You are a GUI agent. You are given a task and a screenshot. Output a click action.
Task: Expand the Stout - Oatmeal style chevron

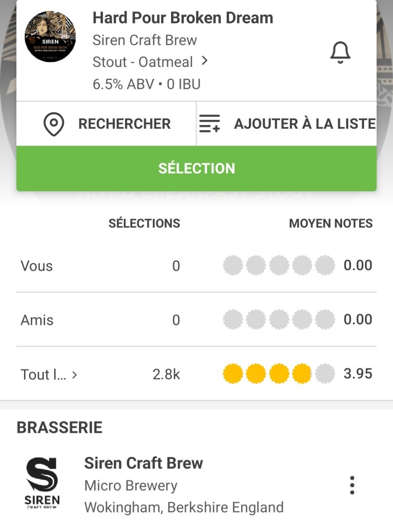[x=205, y=61]
